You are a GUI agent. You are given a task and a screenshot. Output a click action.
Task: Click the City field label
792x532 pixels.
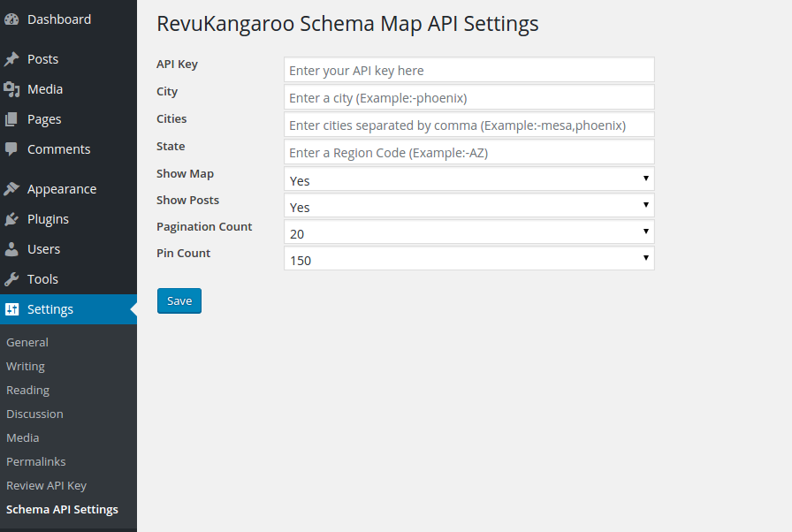coord(167,91)
